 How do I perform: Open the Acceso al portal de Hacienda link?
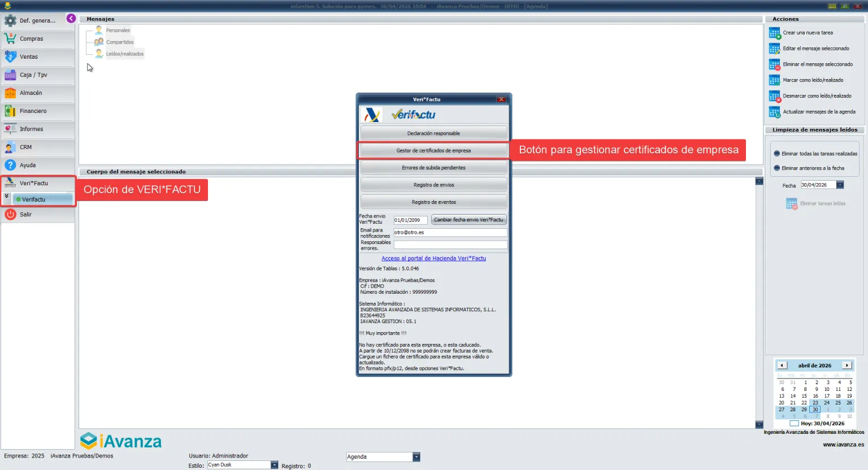click(433, 259)
